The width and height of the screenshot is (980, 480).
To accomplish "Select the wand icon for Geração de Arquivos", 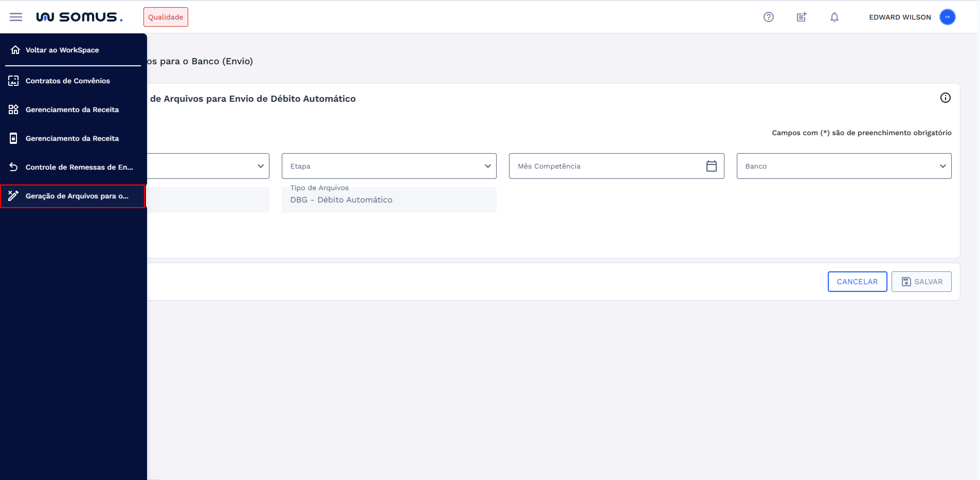I will pyautogui.click(x=14, y=196).
